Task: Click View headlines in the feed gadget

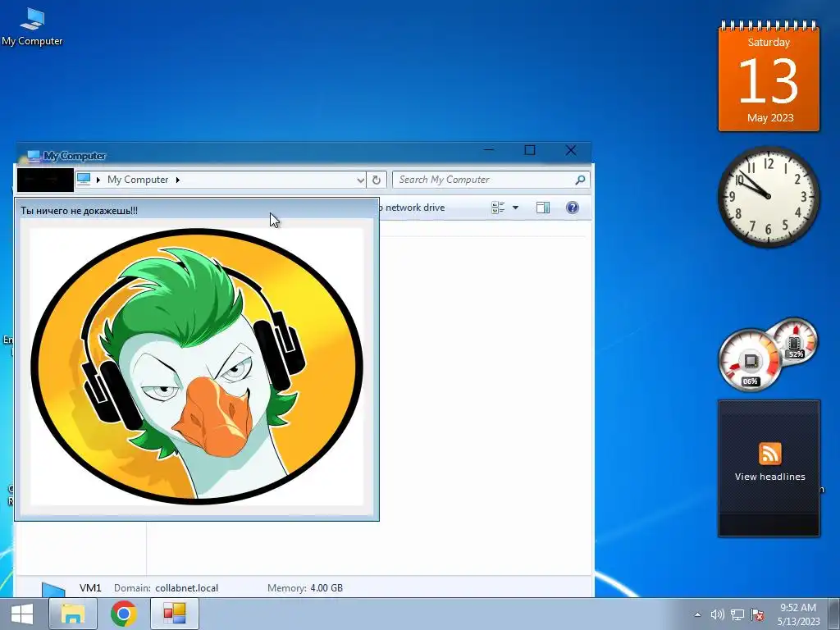Action: [x=769, y=477]
